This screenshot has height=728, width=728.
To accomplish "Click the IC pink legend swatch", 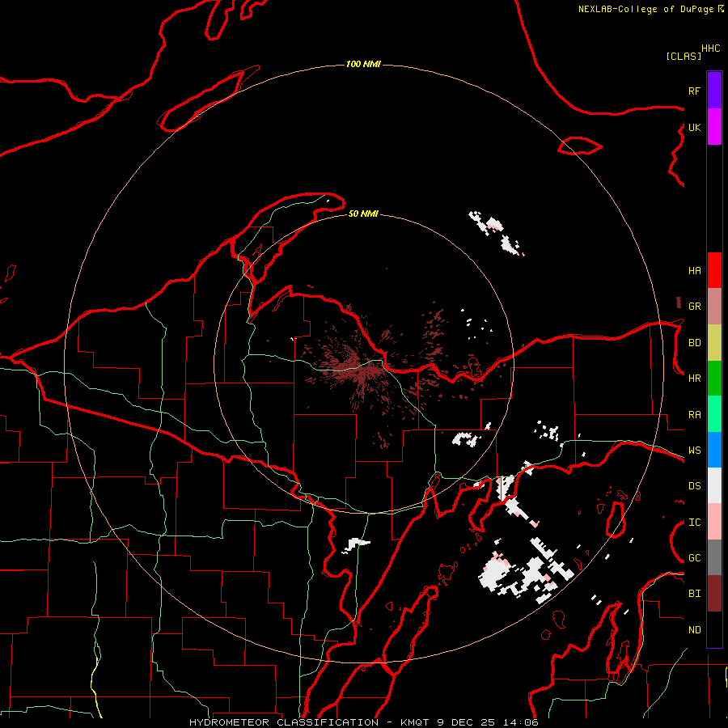I will coord(714,522).
